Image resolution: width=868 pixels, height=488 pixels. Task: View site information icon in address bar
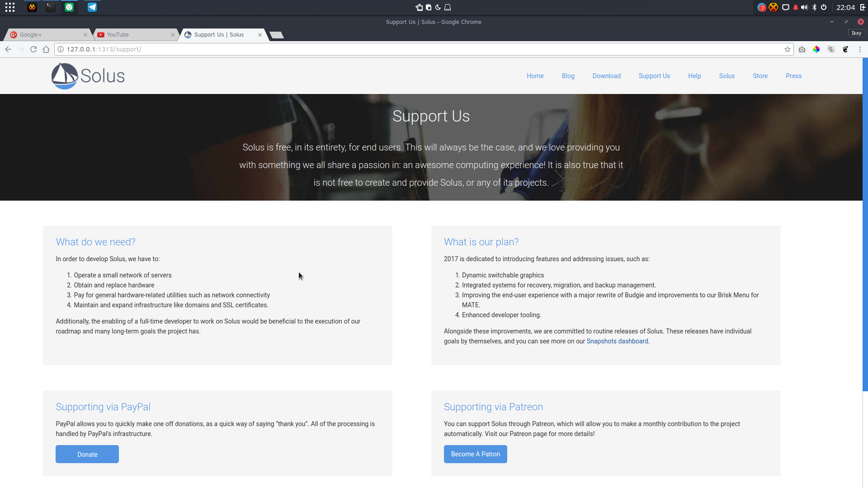61,49
